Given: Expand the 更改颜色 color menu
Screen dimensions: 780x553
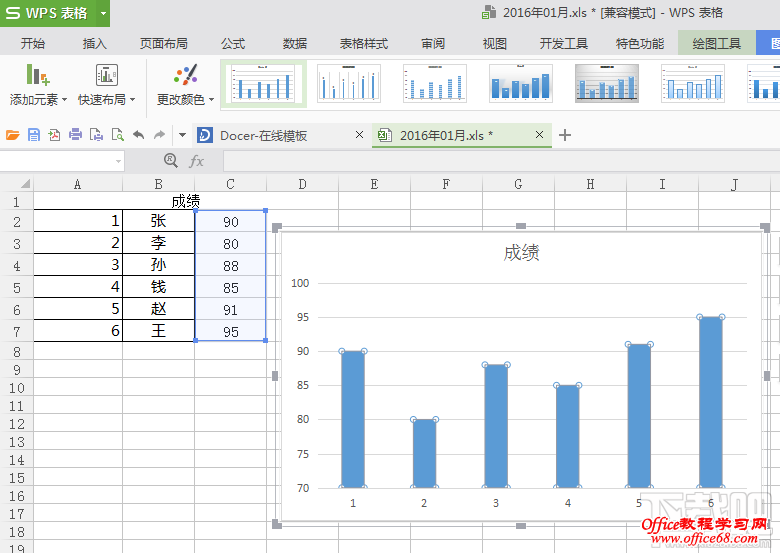Looking at the screenshot, I should 185,100.
